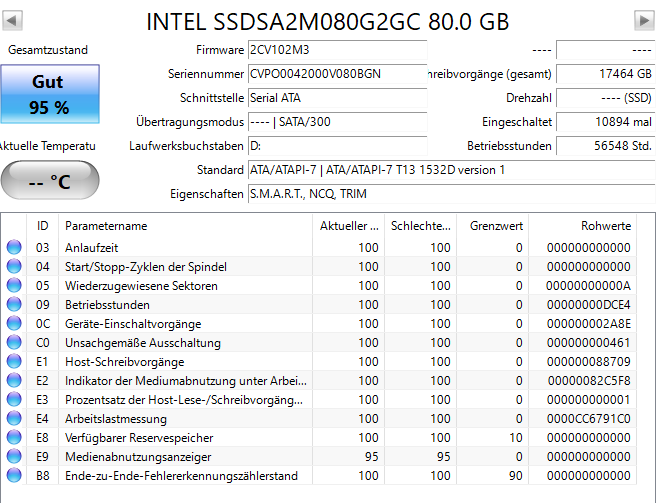The height and width of the screenshot is (503, 657).
Task: Click the Firmware field 2CV102M3
Action: point(338,50)
